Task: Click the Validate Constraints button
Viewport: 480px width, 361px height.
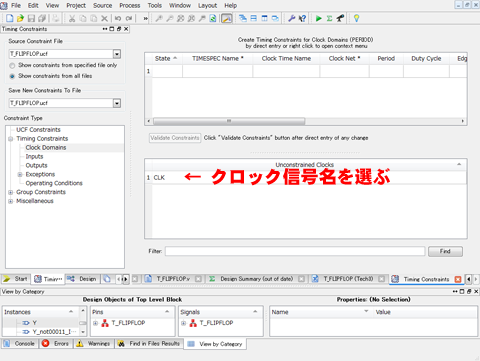Action: [x=175, y=138]
